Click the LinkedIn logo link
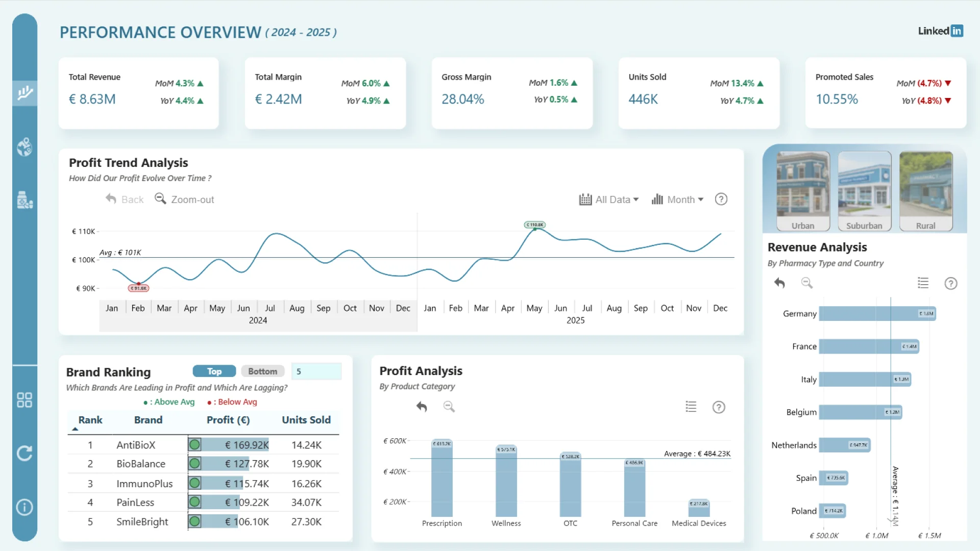The image size is (980, 551). 940,31
